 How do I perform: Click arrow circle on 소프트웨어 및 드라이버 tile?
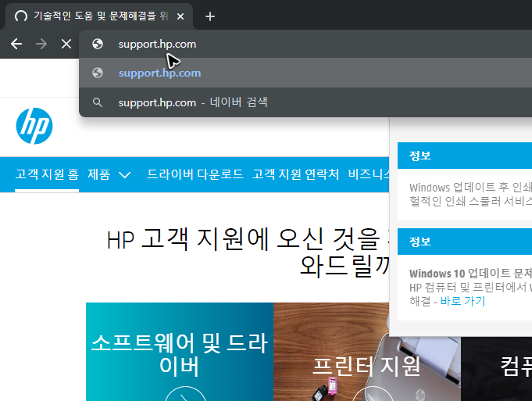(185, 394)
